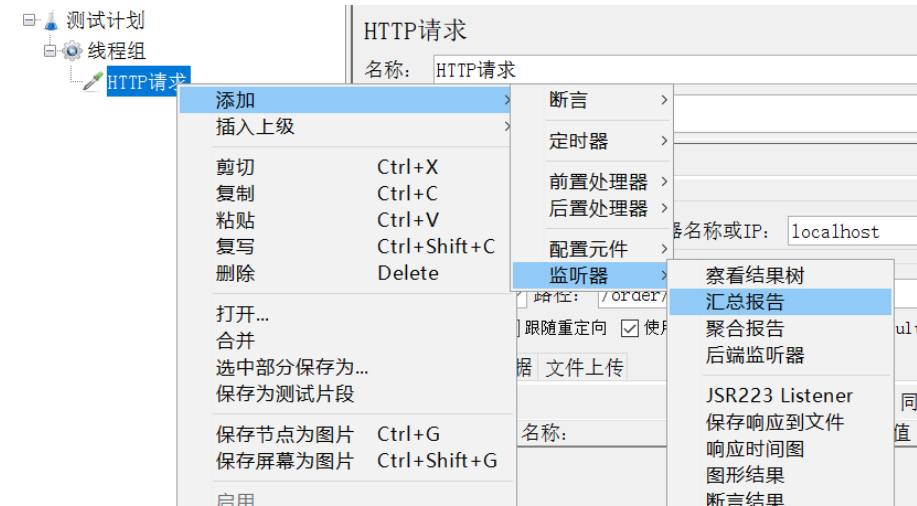Viewport: 917px width, 506px height.
Task: Choose 保存屏幕为图片 entry
Action: pos(346,461)
